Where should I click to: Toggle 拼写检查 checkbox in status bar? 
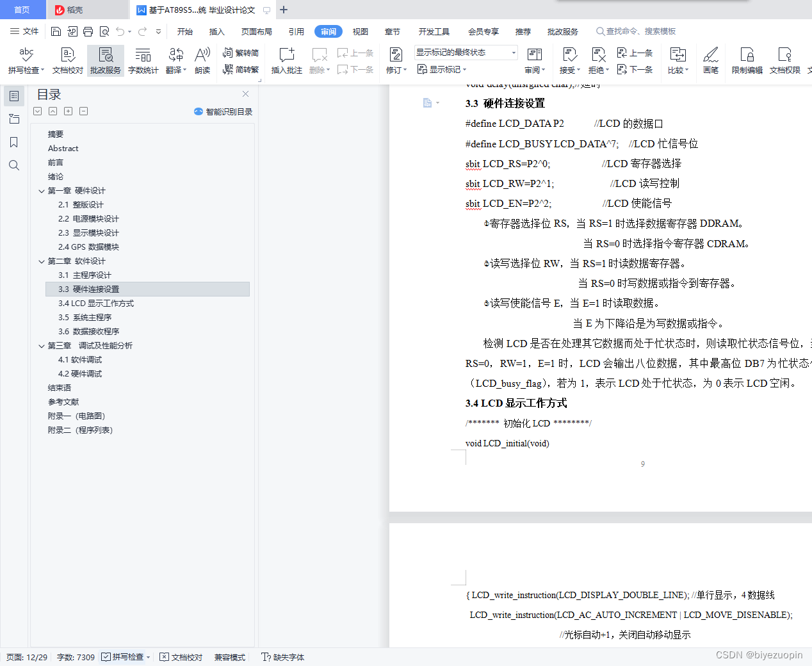pos(106,657)
